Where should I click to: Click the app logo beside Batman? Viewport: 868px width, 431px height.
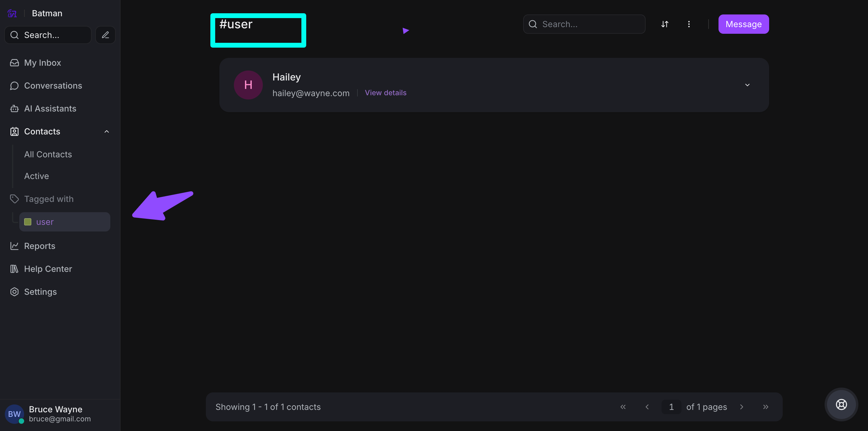[12, 13]
